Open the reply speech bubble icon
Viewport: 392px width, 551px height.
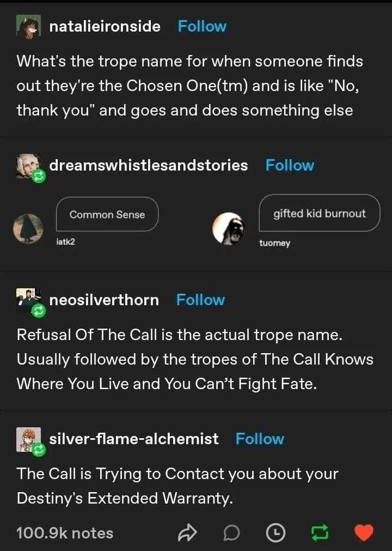coord(231,532)
